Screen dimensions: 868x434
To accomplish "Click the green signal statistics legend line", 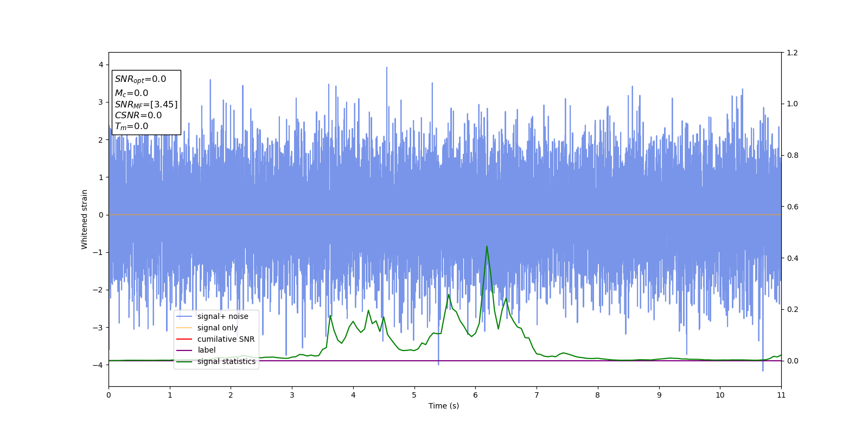I will 184,361.
